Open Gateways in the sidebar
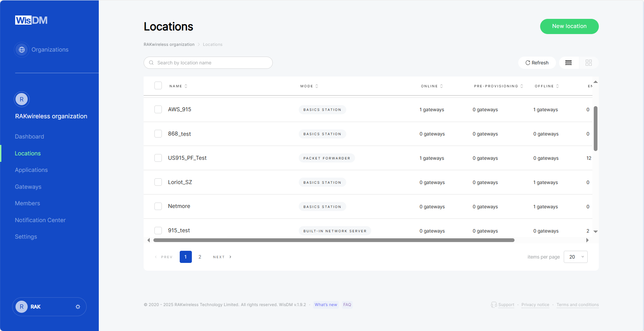 (28, 187)
